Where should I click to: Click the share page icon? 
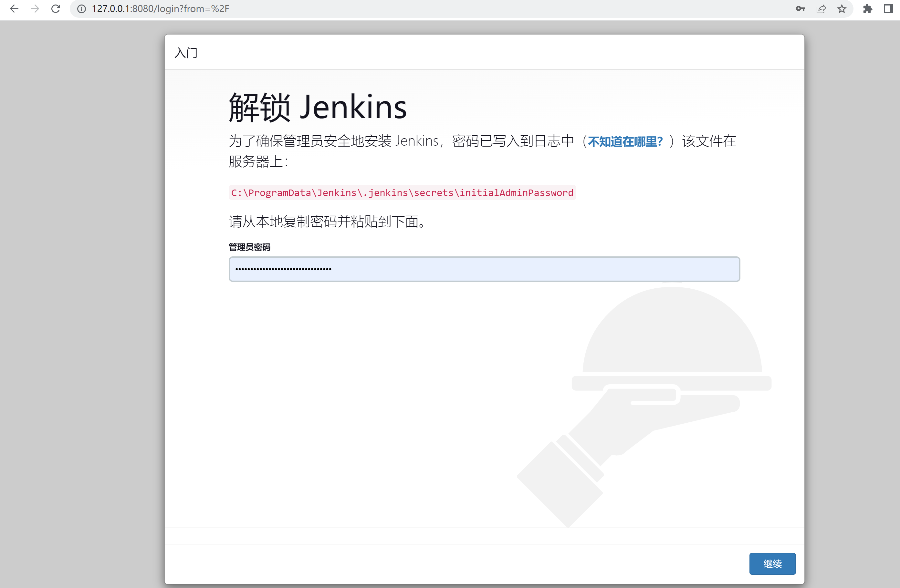[821, 9]
